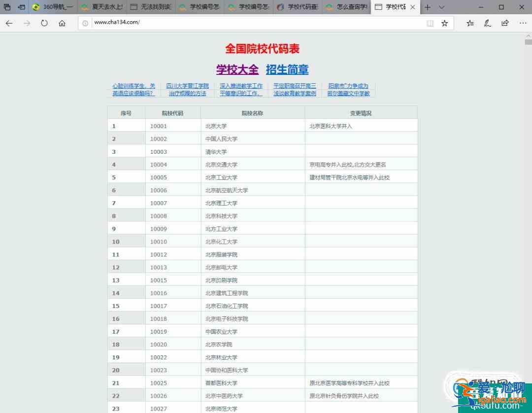Open the favorites hub

point(470,23)
